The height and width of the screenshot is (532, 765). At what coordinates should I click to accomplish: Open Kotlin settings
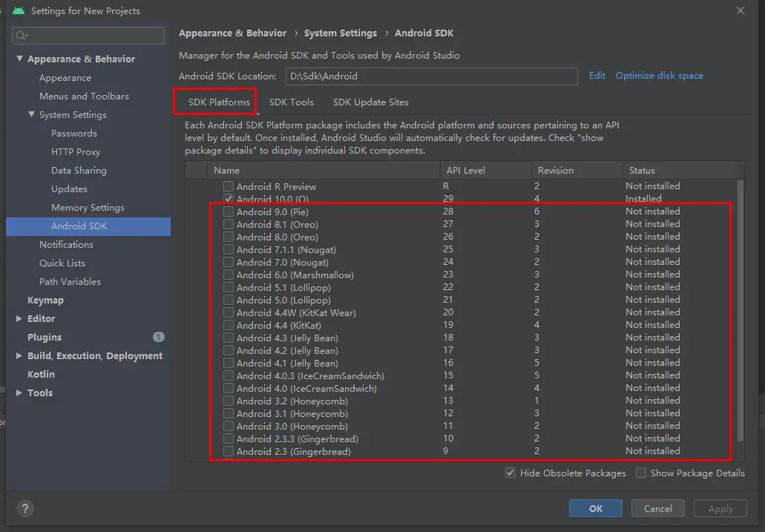click(41, 375)
